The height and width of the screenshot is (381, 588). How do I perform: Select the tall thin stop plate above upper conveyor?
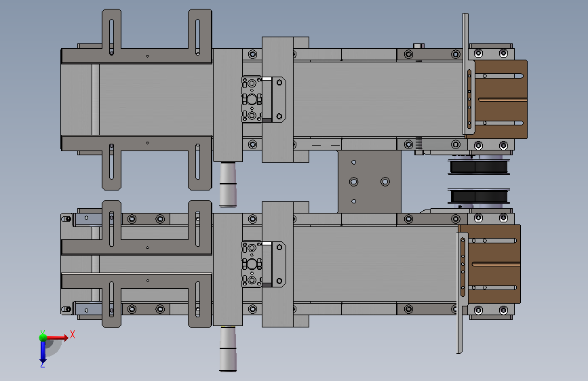click(466, 73)
